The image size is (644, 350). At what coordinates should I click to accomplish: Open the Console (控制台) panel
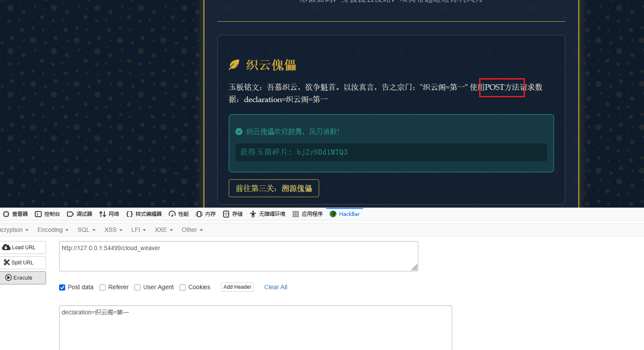tap(47, 214)
